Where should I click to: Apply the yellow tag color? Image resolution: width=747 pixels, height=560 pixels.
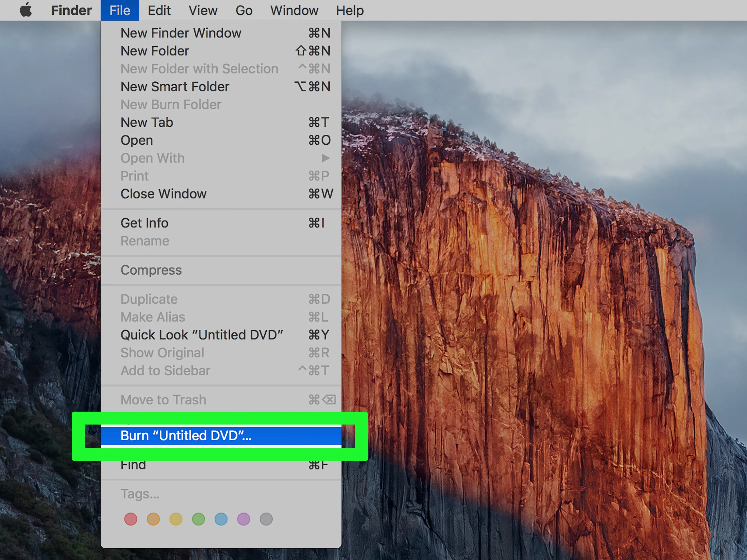click(x=176, y=519)
